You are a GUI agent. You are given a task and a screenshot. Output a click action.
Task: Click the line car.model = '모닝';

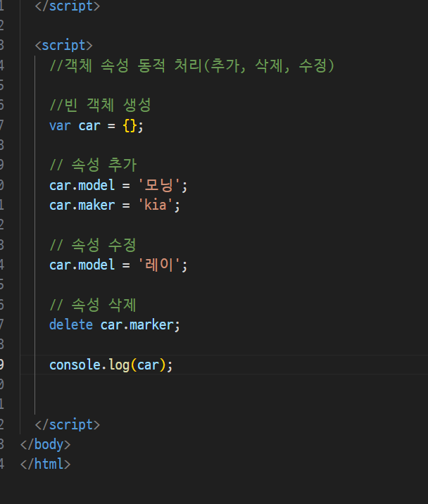(x=118, y=185)
